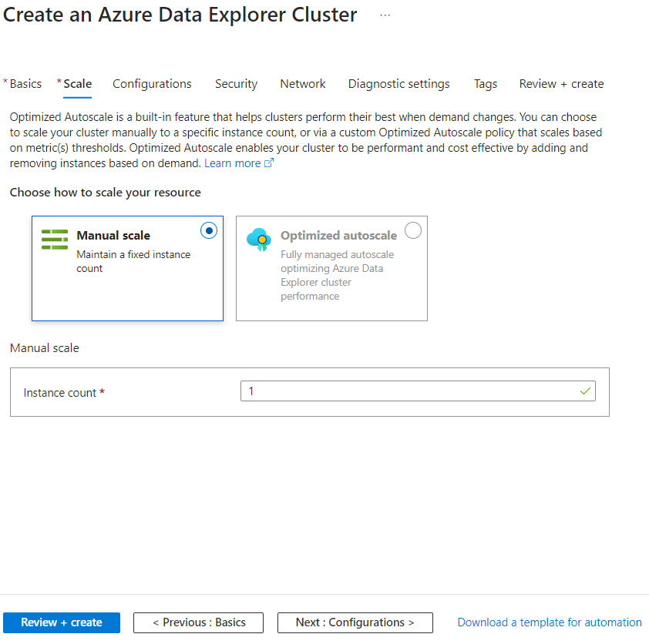Click the Optimized autoscale cloud icon
This screenshot has height=644, width=649.
pos(259,240)
